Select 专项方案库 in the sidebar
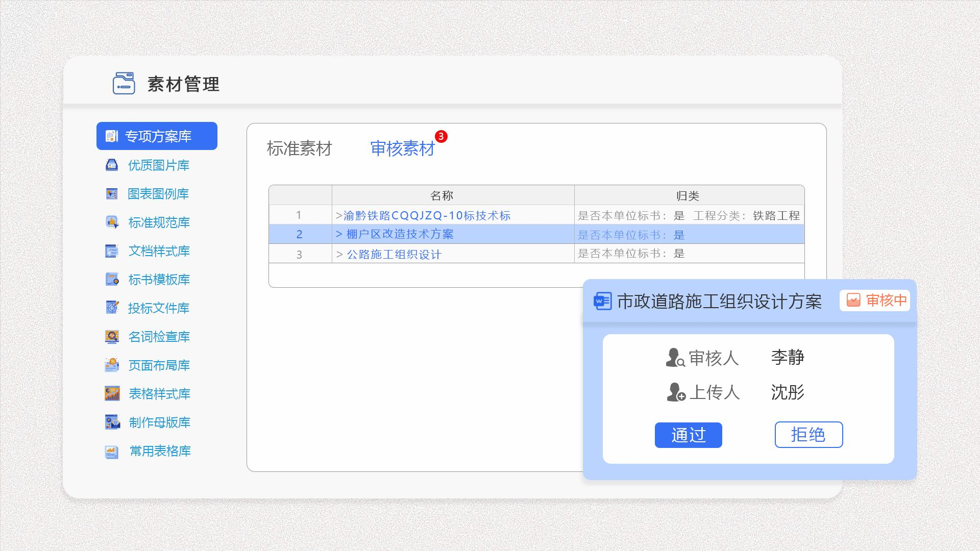This screenshot has width=980, height=551. click(157, 136)
